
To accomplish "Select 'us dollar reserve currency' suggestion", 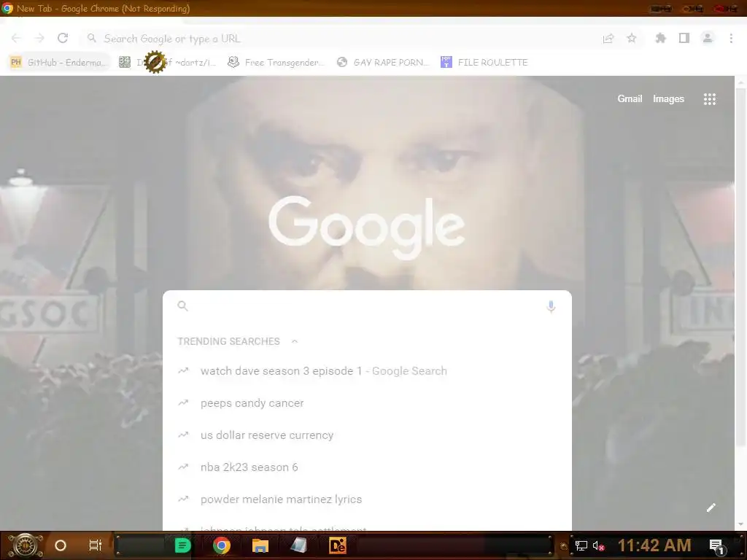I will [x=367, y=435].
